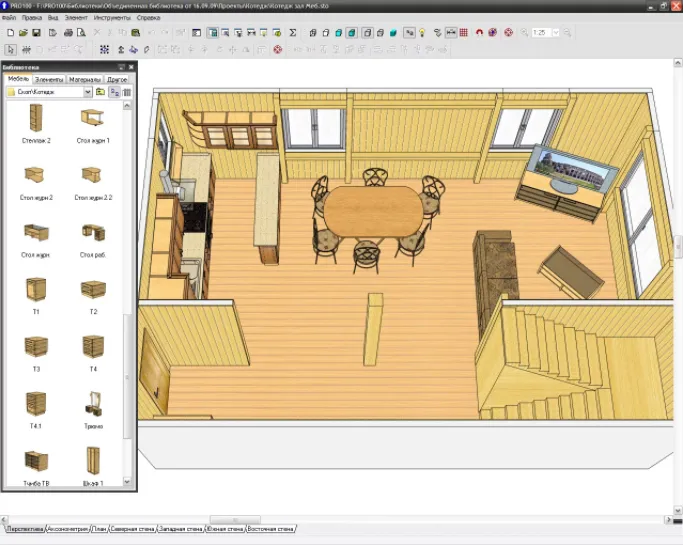Toggle the dimensions icon beside the grid icon
The image size is (683, 545).
(451, 33)
